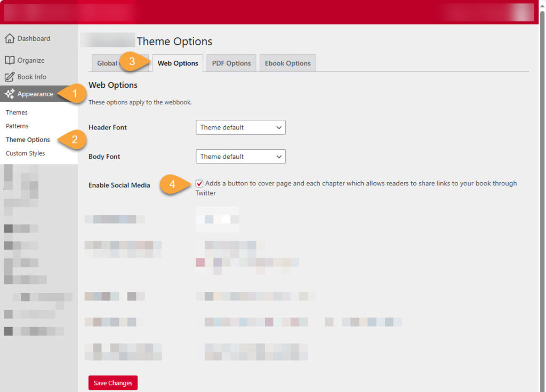Image resolution: width=546 pixels, height=392 pixels.
Task: Click the Header Font dropdown arrow
Action: click(279, 127)
